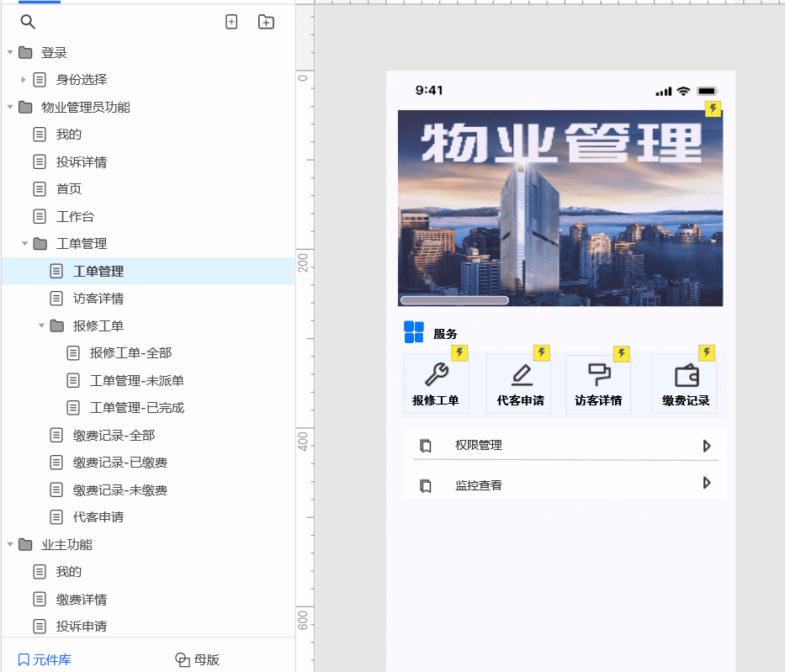Click the blue 服务 grid icon
The image size is (785, 672).
414,331
